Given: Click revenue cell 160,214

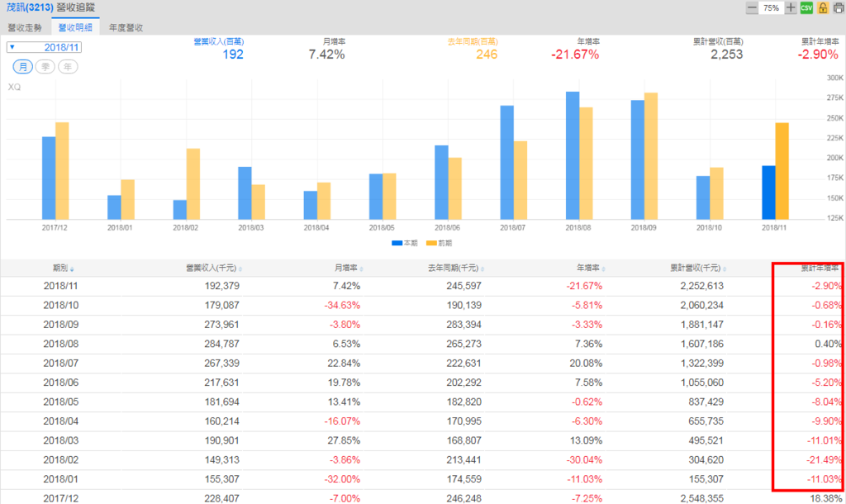Looking at the screenshot, I should tap(221, 421).
